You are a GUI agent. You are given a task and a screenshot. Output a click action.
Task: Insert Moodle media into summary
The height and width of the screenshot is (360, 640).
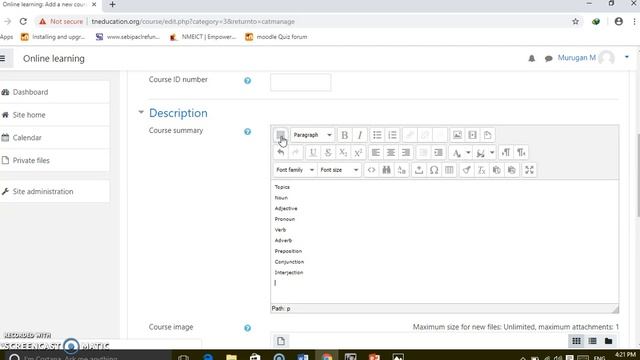(x=472, y=135)
